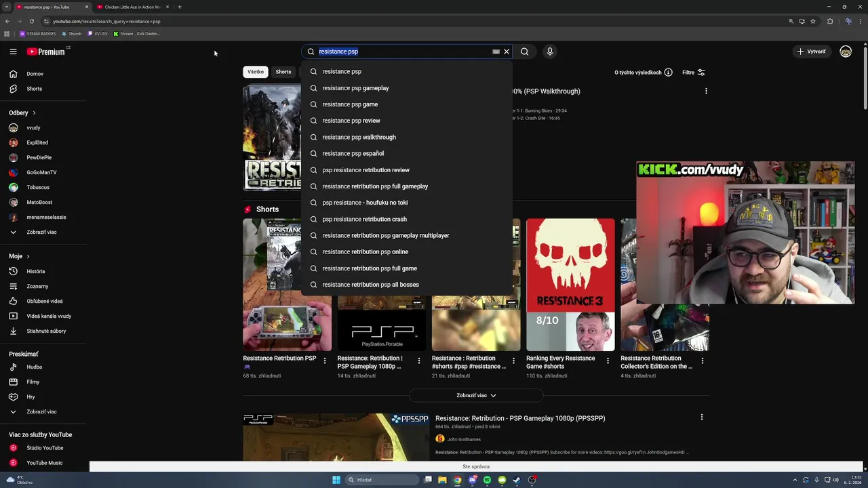Clear the search box with X icon

click(507, 52)
